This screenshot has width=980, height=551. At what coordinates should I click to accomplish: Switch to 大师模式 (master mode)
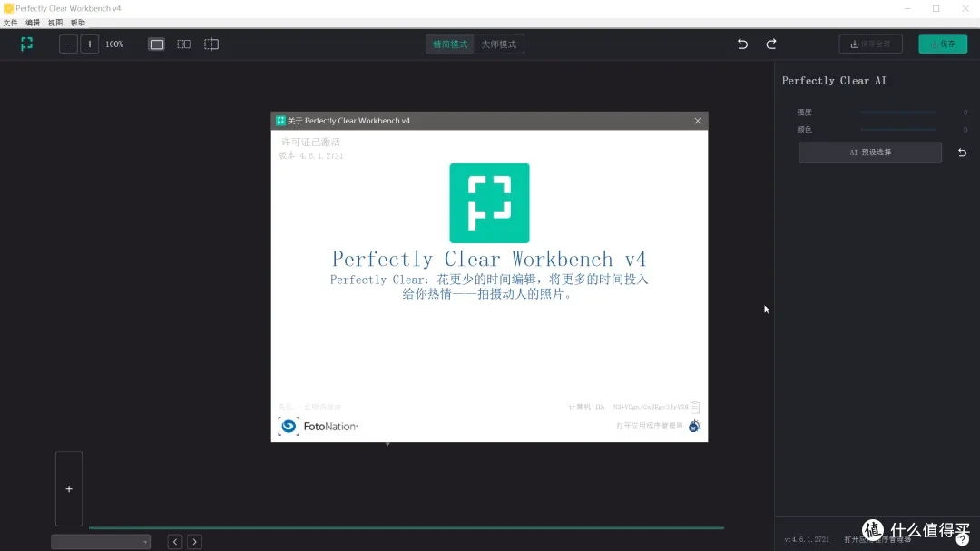tap(499, 44)
